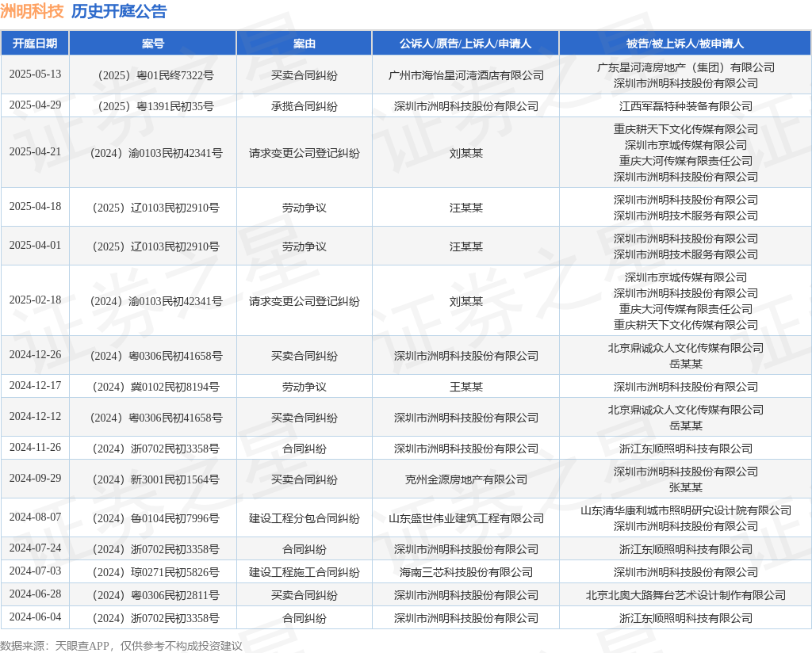Click plaintiff 克州金源房地产有限公司
This screenshot has width=812, height=653.
pos(466,479)
